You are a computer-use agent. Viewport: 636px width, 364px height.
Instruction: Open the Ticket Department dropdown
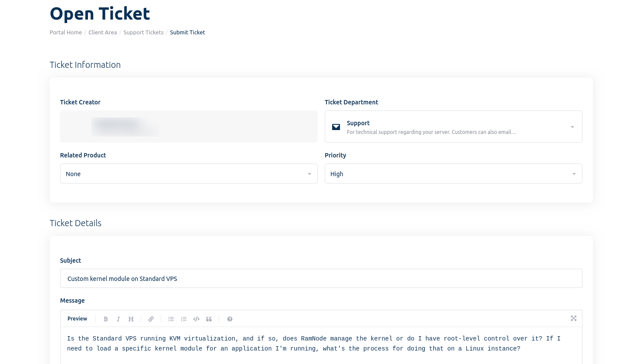click(453, 127)
